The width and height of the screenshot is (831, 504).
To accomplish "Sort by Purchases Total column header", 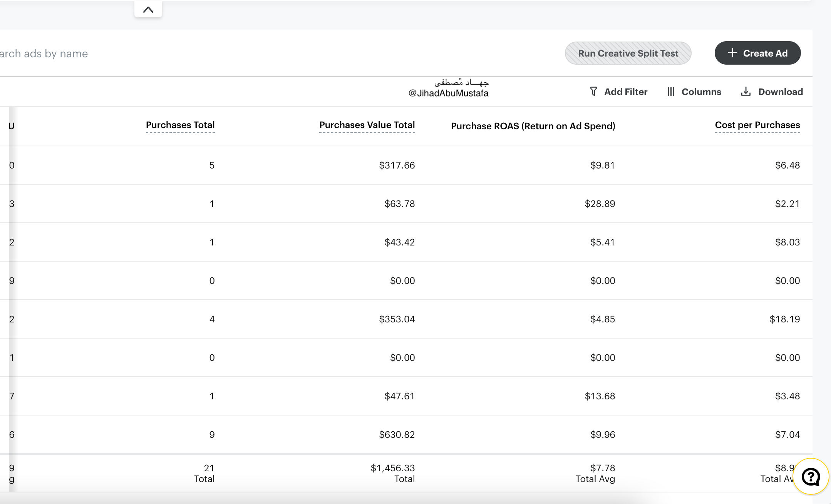I will (x=180, y=125).
